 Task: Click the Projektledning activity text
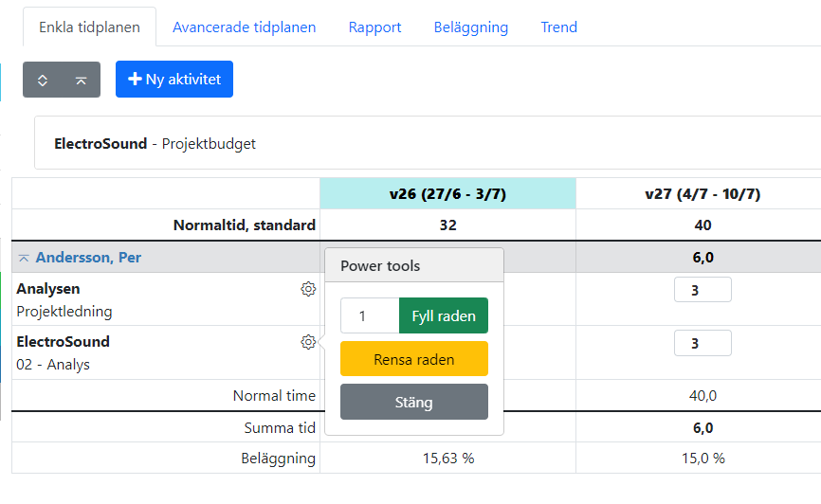(x=64, y=312)
